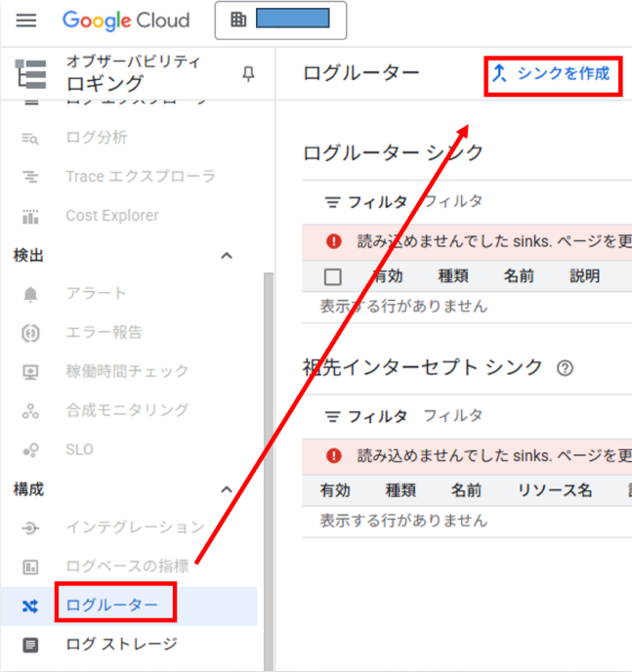Click the filter icon in ログルーター シンク
This screenshot has width=632, height=672.
click(x=332, y=202)
